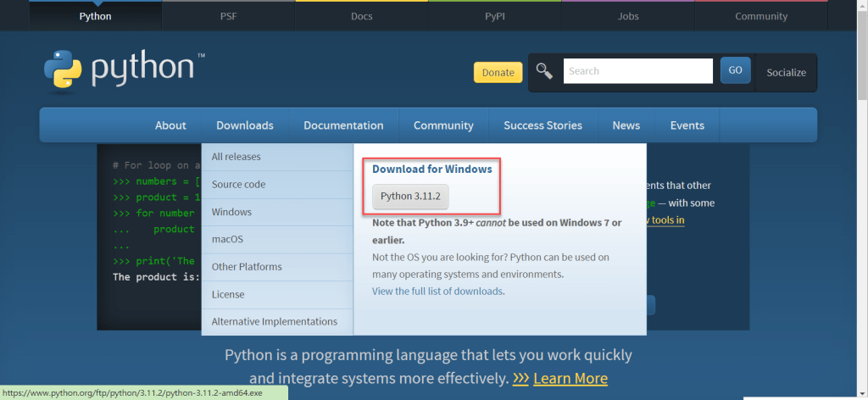The image size is (868, 400).
Task: Switch to the PyPI top tab
Action: click(x=494, y=16)
